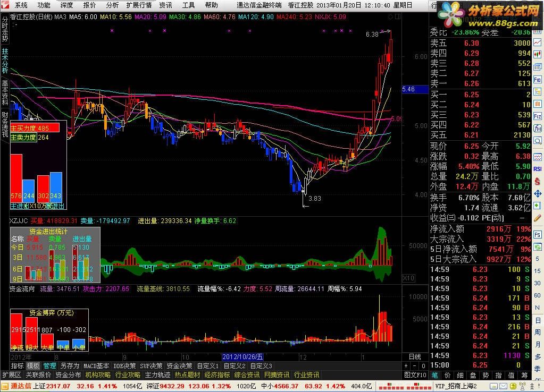Switch to DDE决策 template tab
Screen dimensions: 544x392
(x=124, y=365)
